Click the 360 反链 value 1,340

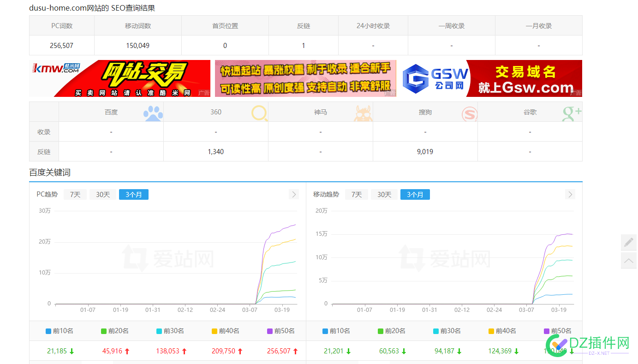click(x=215, y=152)
